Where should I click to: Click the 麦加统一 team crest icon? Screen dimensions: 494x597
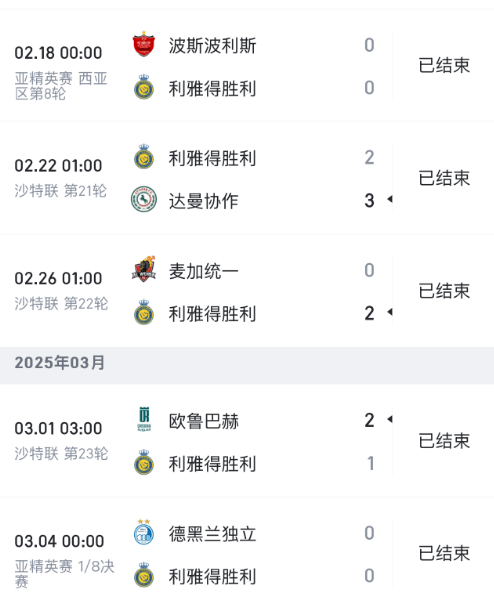click(144, 269)
